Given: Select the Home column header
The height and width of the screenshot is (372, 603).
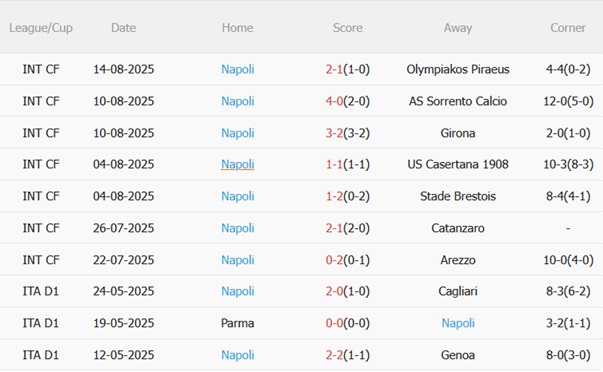Looking at the screenshot, I should coord(238,28).
